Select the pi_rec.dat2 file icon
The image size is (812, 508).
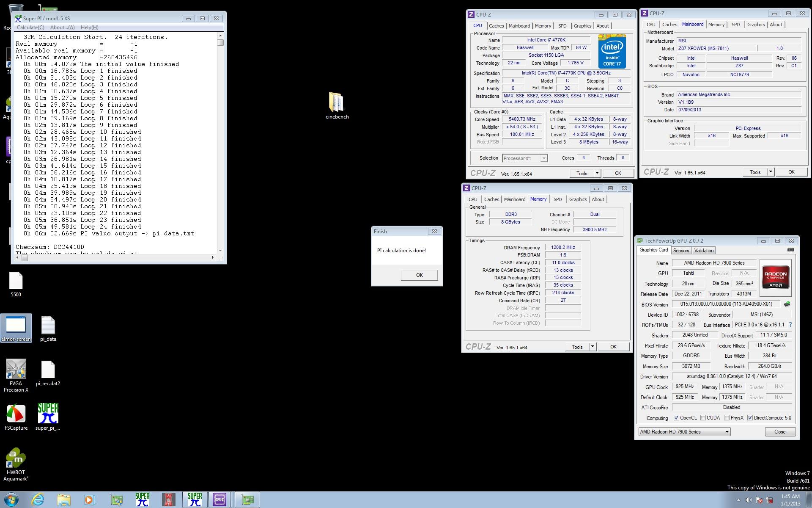[48, 373]
